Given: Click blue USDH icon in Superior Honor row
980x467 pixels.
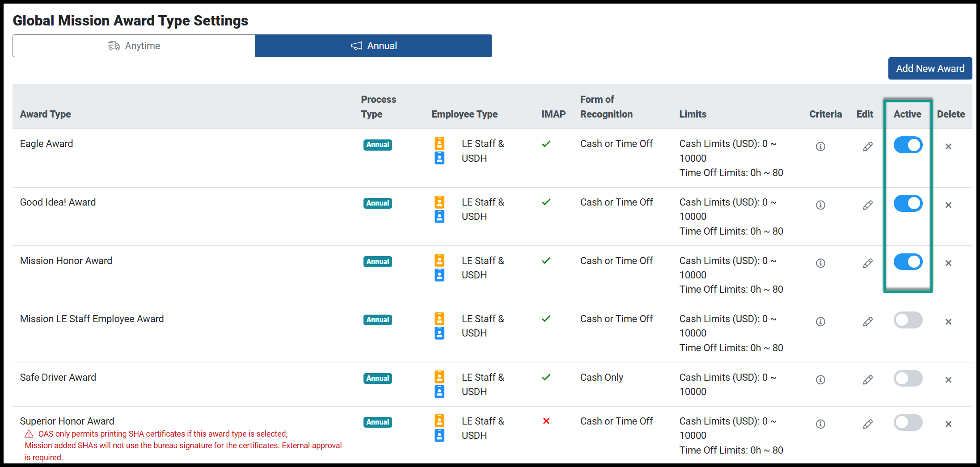Looking at the screenshot, I should point(439,435).
